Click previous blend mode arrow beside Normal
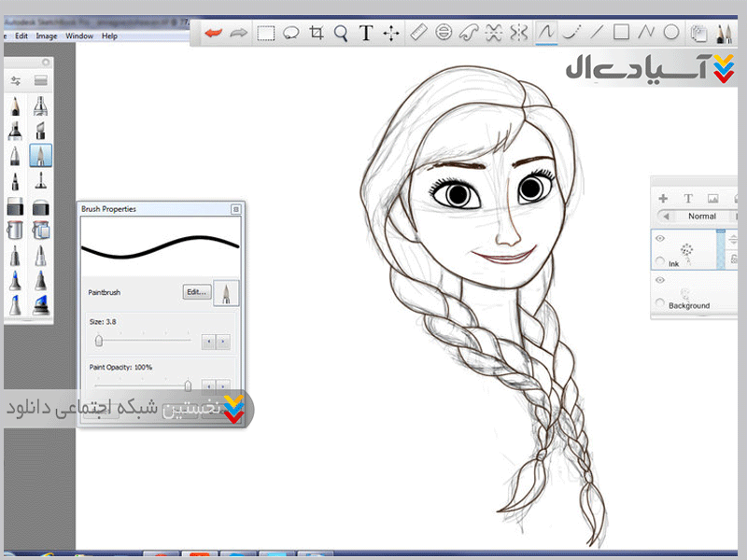747x560 pixels. pos(667,217)
